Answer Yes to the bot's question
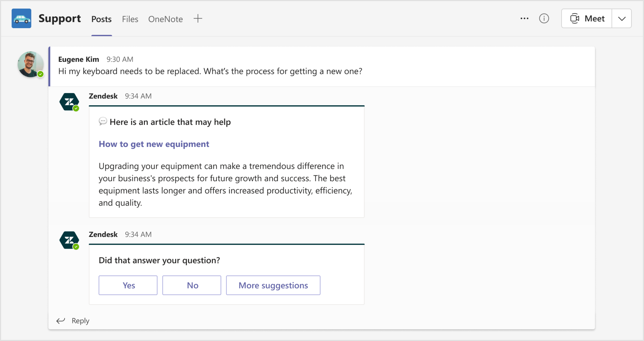644x341 pixels. pos(128,285)
